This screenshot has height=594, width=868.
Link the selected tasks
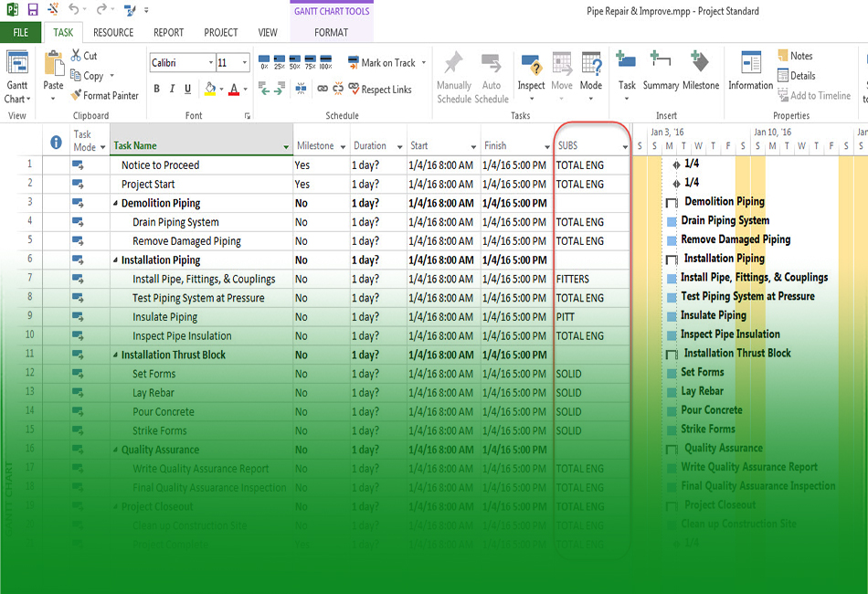tap(323, 89)
